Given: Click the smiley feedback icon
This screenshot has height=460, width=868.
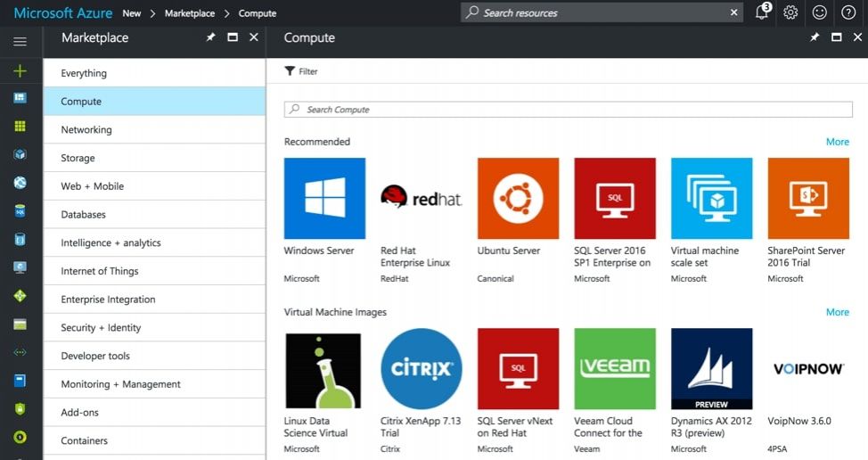Looking at the screenshot, I should tap(819, 12).
